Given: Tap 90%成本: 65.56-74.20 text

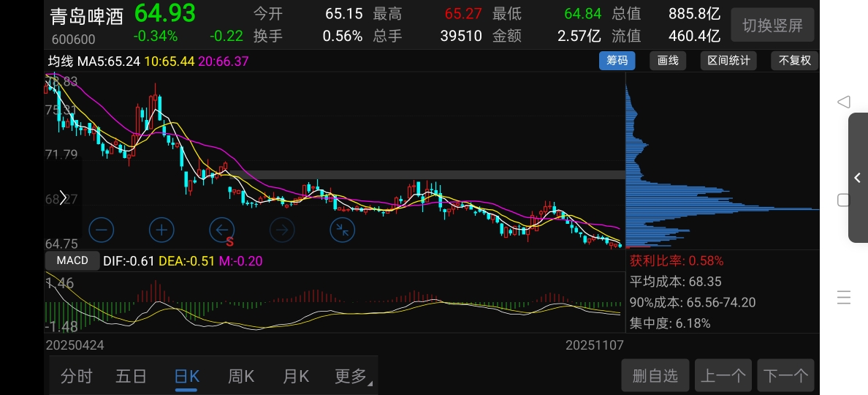Looking at the screenshot, I should (x=693, y=303).
